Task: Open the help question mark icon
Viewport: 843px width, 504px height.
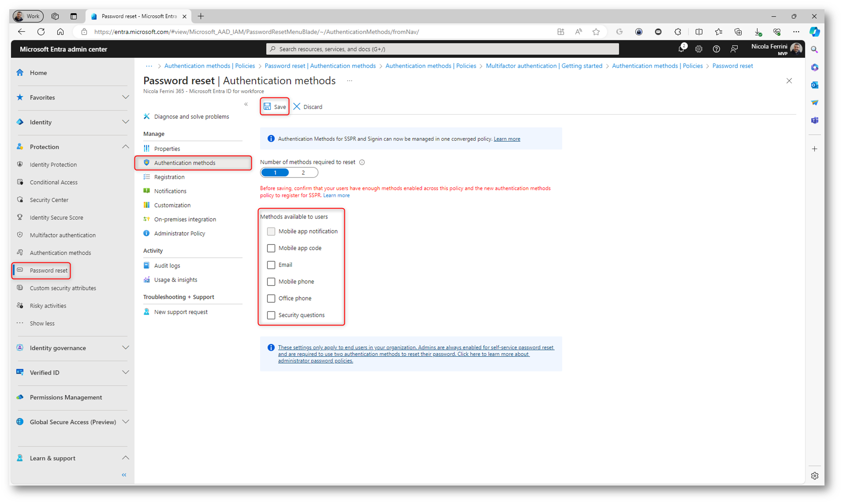Action: pos(717,49)
